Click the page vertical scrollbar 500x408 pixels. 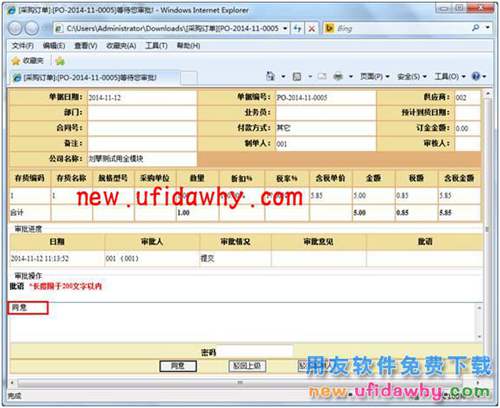[488, 230]
